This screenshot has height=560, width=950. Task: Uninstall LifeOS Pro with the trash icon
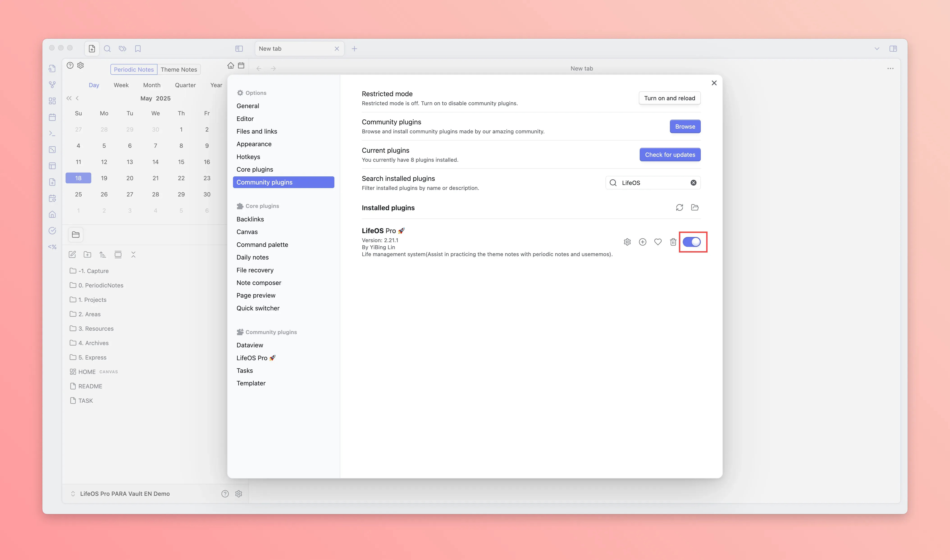point(673,242)
